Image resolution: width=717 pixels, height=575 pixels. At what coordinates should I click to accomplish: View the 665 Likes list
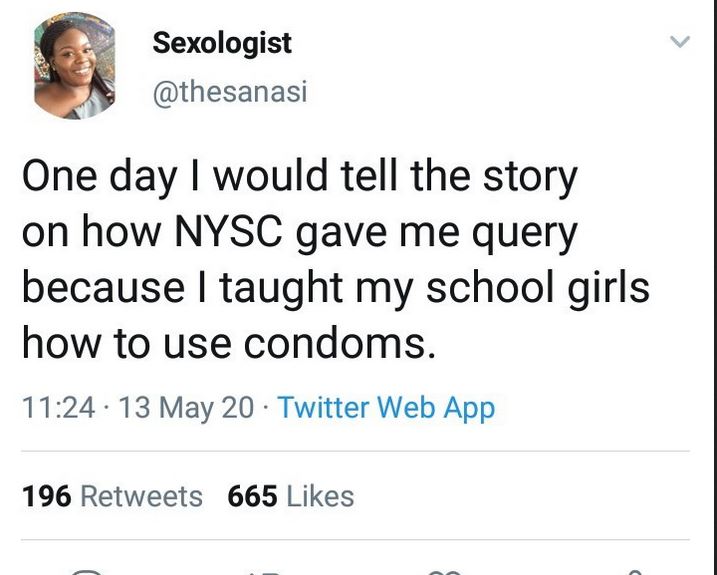291,496
